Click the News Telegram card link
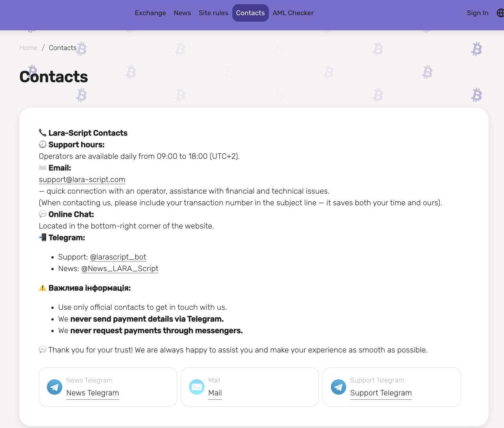 [x=93, y=393]
